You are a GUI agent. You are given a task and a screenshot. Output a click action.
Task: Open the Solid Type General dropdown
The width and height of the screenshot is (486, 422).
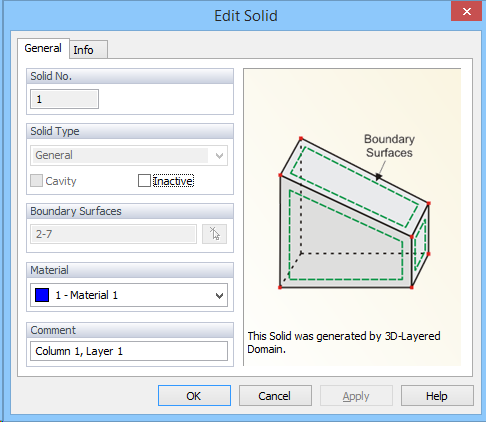click(x=129, y=155)
